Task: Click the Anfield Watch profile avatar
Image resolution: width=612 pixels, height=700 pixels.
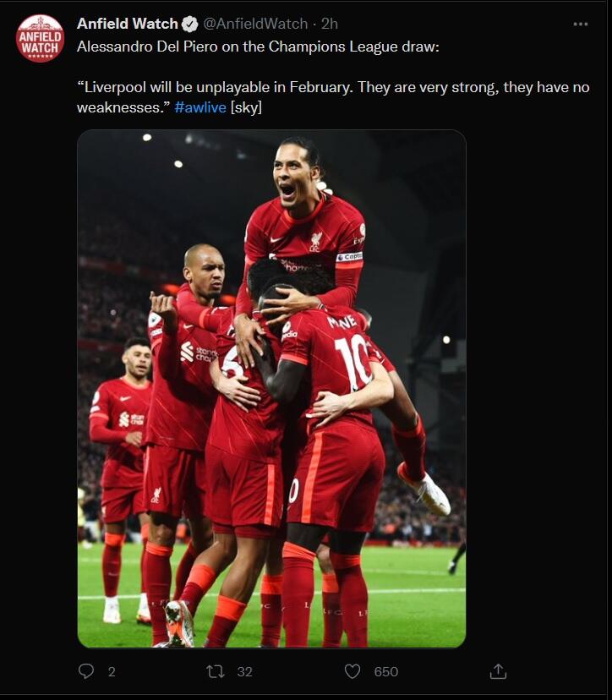Action: 41,38
